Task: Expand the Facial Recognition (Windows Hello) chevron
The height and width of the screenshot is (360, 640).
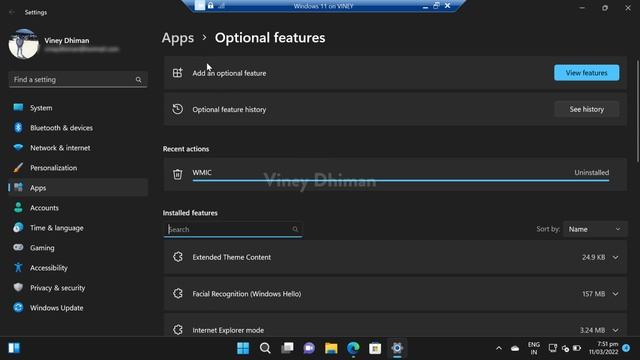Action: 615,294
